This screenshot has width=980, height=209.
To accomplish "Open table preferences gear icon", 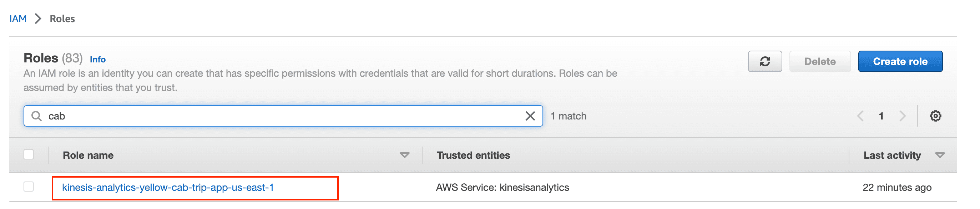I will [935, 116].
